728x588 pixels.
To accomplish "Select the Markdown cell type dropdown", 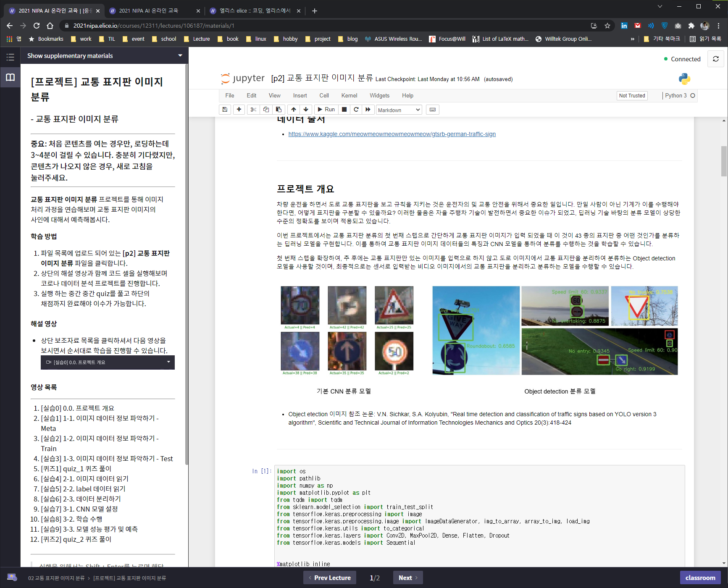I will [x=399, y=110].
